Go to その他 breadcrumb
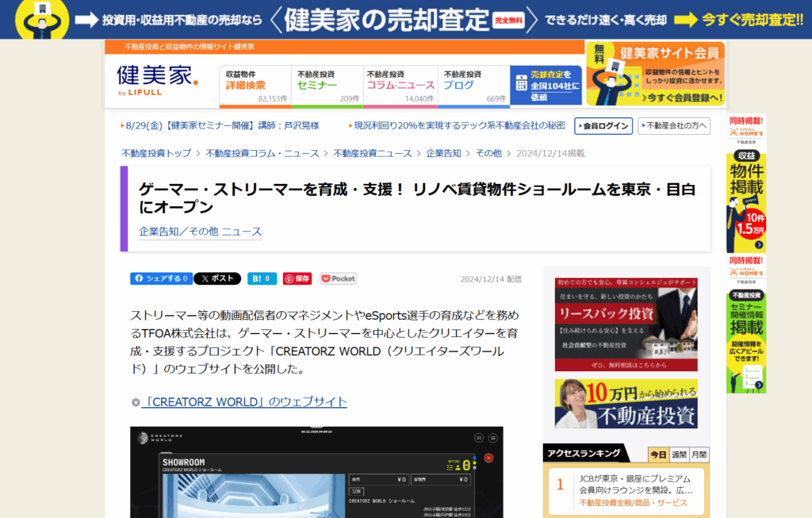 tap(488, 153)
